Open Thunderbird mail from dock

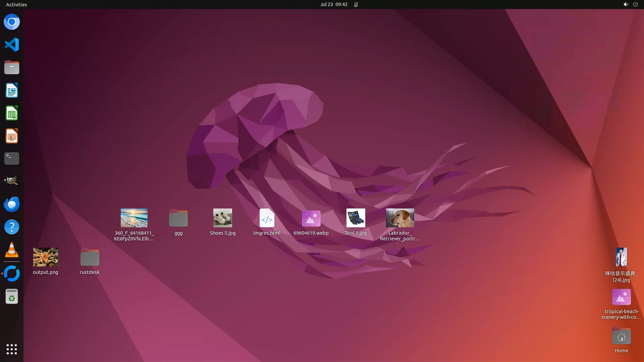(12, 204)
